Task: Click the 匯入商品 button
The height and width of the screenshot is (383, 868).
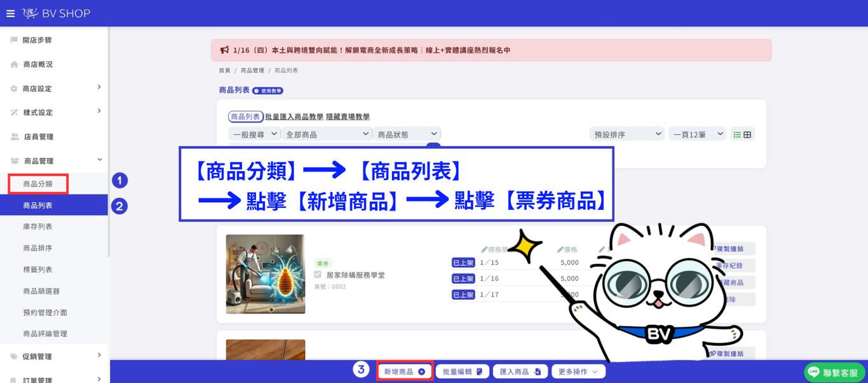Action: pos(520,372)
